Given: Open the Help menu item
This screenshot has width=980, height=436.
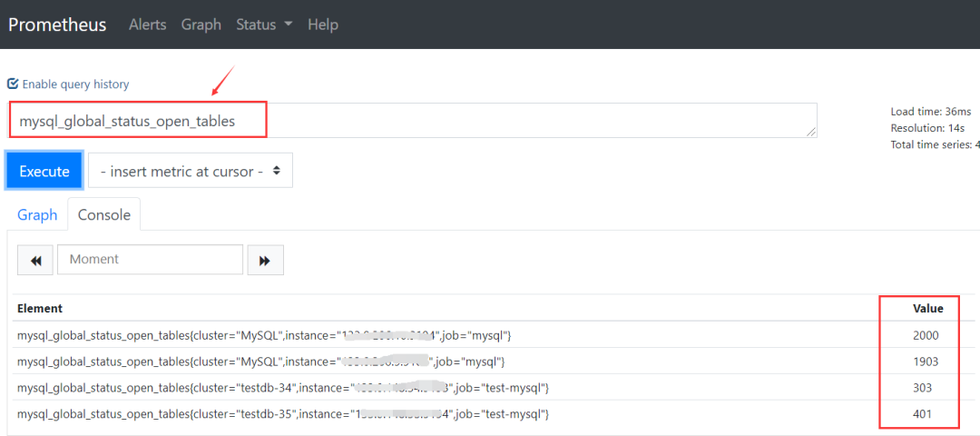Looking at the screenshot, I should [323, 25].
